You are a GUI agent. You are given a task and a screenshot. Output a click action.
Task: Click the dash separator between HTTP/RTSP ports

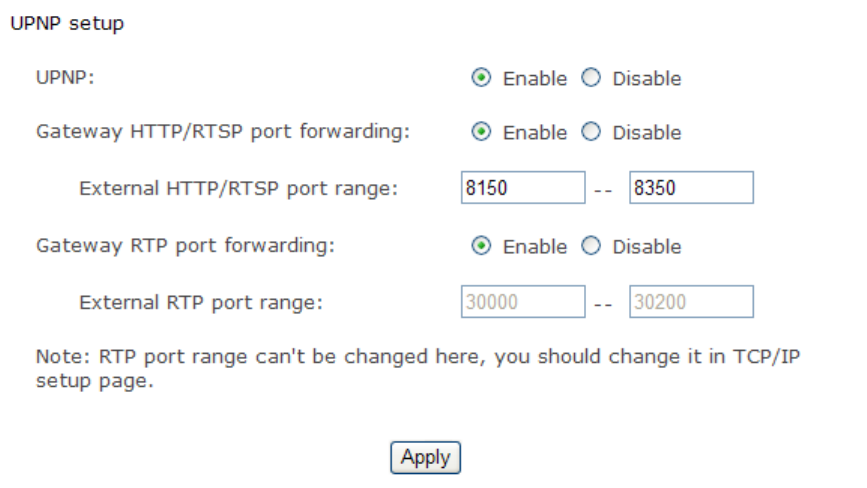[607, 189]
